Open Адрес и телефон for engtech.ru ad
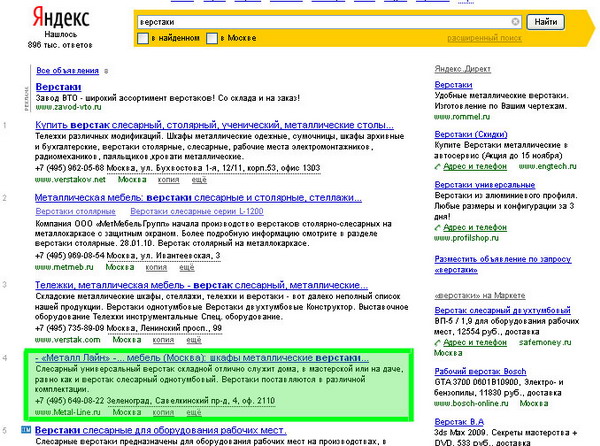Image resolution: width=600 pixels, height=446 pixels. point(475,167)
